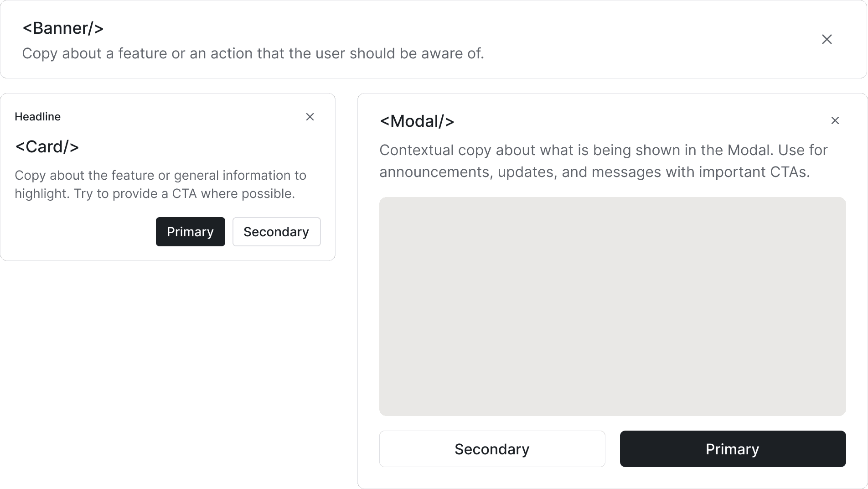Click the Banner description copy
The image size is (868, 489).
(253, 53)
